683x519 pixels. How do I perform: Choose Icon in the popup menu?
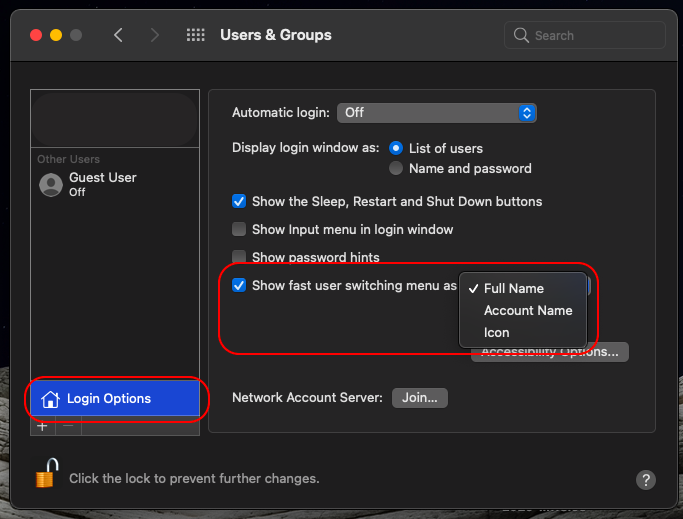[x=523, y=332]
